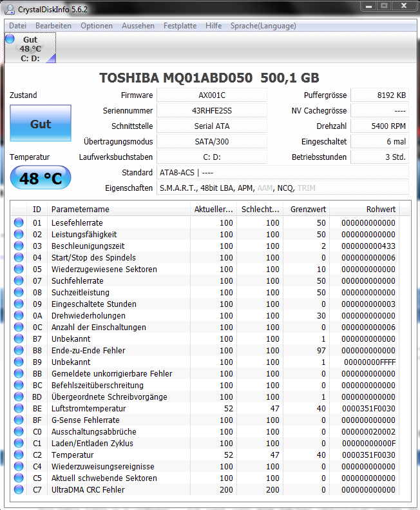This screenshot has height=510, width=420.
Task: Open the Optionen menu
Action: [x=97, y=26]
